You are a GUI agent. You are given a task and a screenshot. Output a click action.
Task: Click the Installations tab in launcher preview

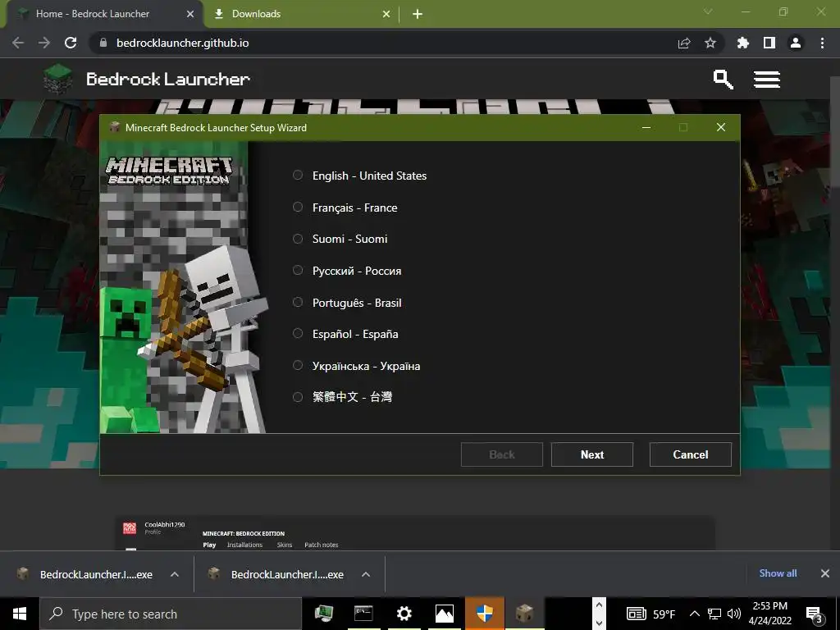tap(244, 545)
